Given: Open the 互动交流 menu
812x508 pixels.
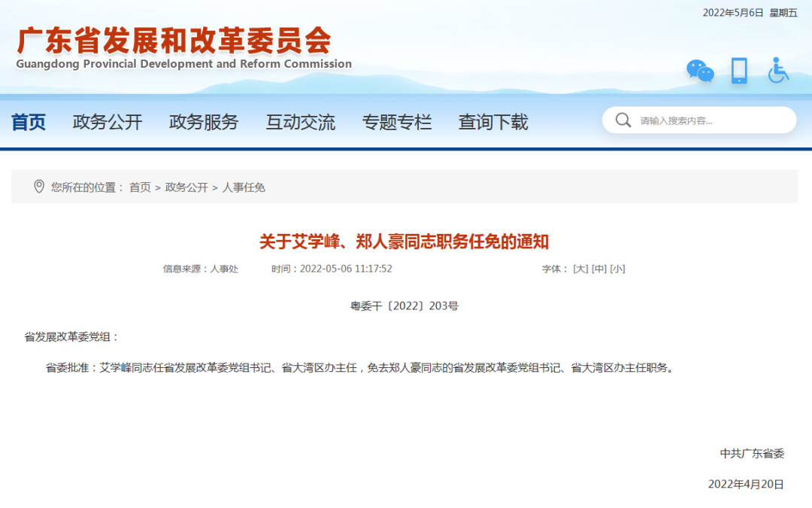Looking at the screenshot, I should (300, 121).
